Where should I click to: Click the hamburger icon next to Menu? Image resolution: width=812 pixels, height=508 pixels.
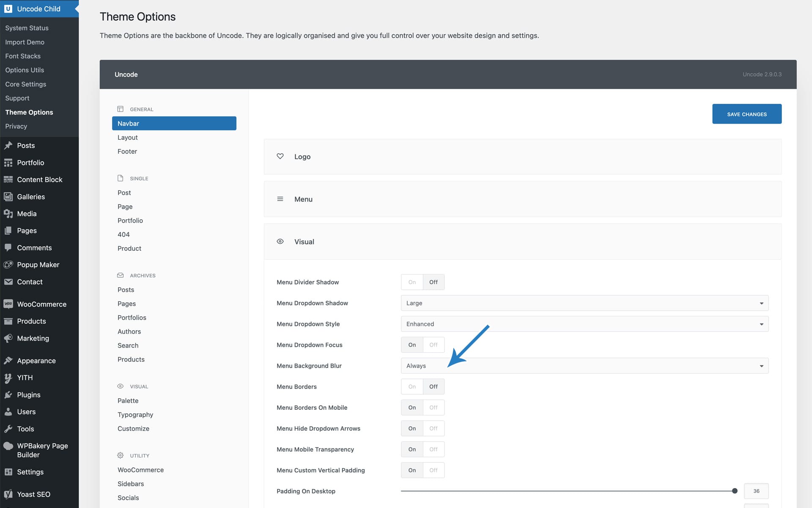pyautogui.click(x=280, y=199)
